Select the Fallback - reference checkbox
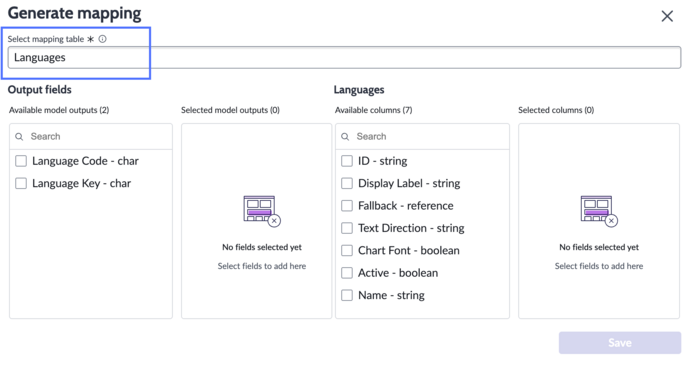This screenshot has width=689, height=368. tap(347, 206)
